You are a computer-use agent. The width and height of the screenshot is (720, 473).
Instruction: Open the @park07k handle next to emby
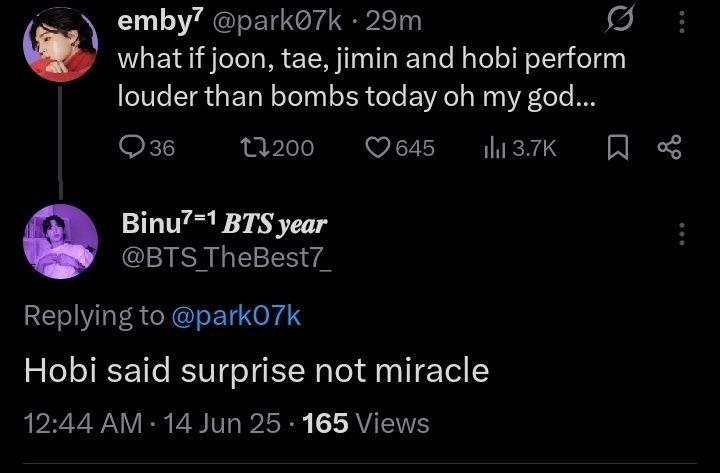click(277, 21)
